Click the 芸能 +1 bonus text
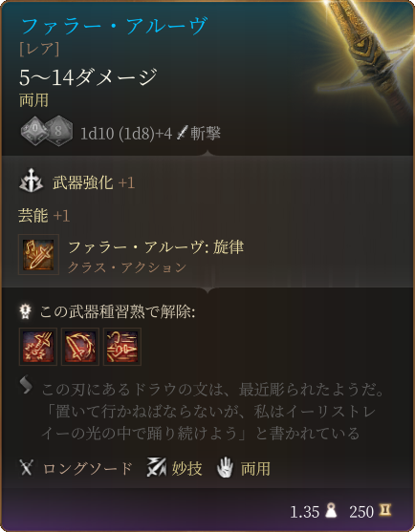The width and height of the screenshot is (415, 532). (44, 216)
